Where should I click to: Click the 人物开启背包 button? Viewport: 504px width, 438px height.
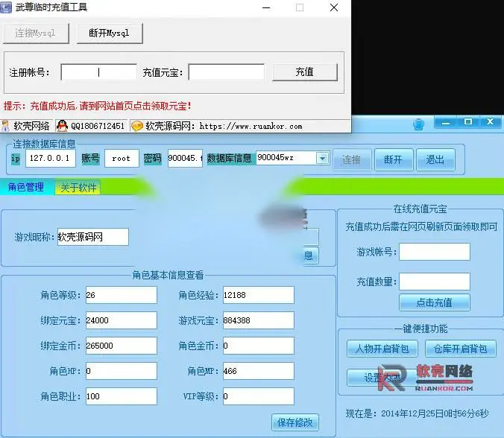tap(382, 349)
